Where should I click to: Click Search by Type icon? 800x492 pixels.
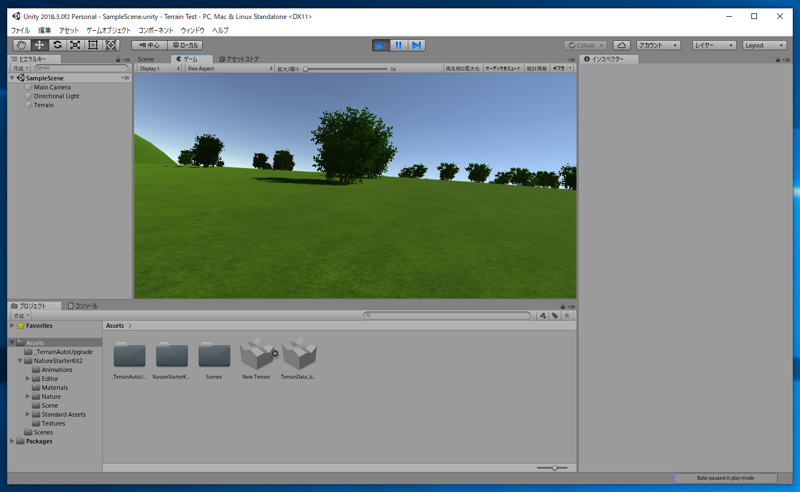pos(543,315)
